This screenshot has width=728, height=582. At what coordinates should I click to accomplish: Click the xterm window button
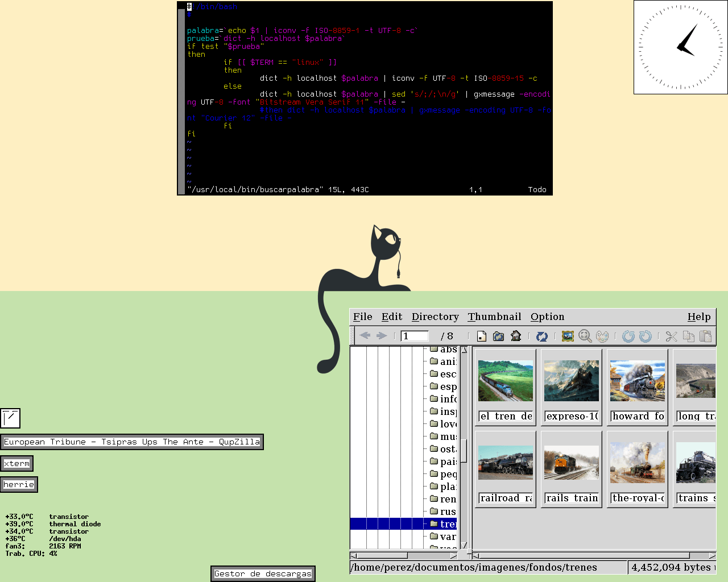point(17,463)
